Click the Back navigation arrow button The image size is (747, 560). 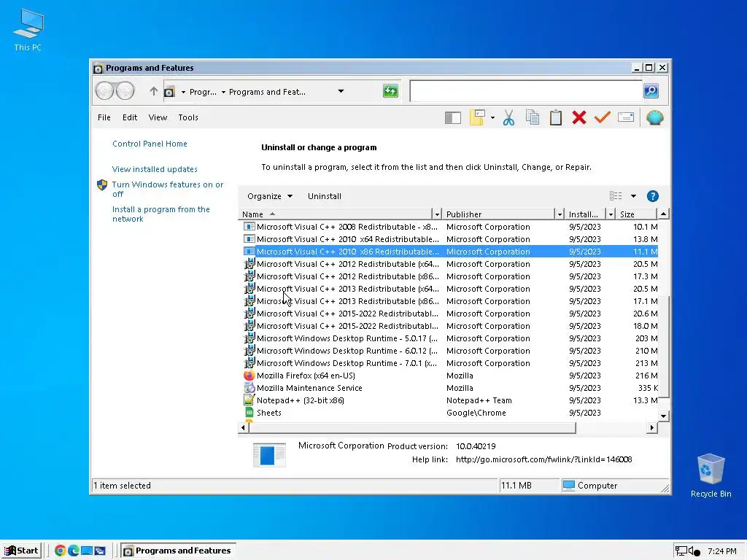click(x=105, y=91)
